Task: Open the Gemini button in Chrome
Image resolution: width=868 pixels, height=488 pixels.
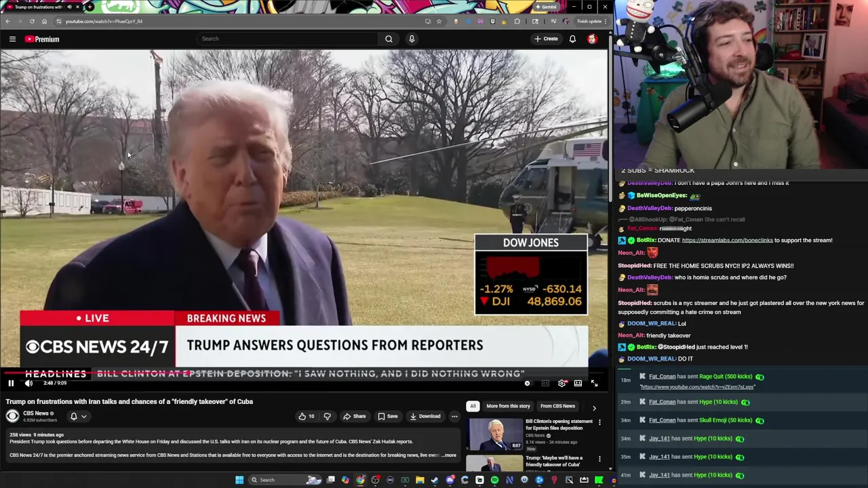Action: tap(546, 7)
